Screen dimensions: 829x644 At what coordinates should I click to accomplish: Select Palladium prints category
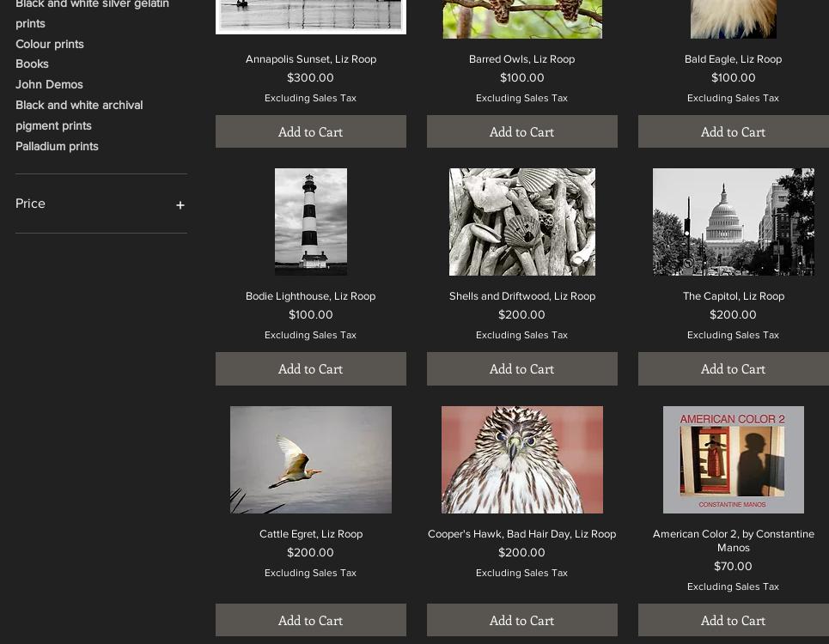point(57,146)
